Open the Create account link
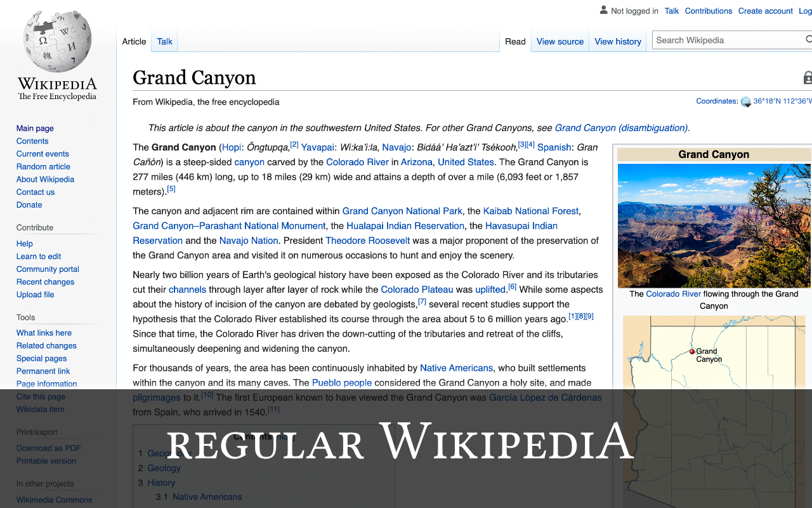 [x=765, y=11]
